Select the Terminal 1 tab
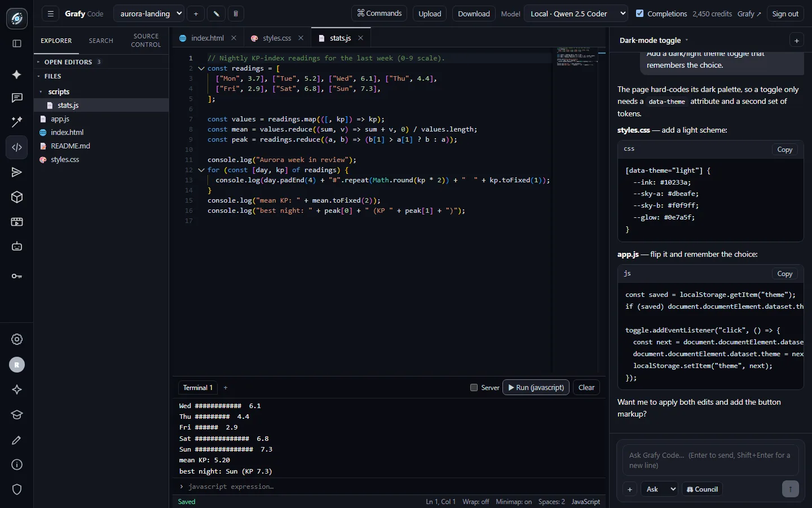 (198, 388)
